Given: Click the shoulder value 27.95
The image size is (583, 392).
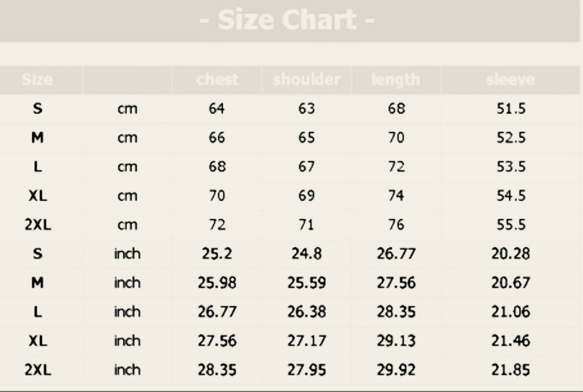Looking at the screenshot, I should (307, 370).
